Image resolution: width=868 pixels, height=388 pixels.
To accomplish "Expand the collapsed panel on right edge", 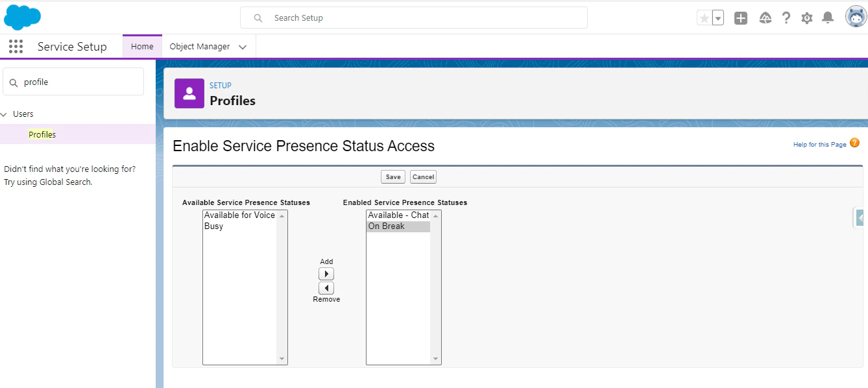I will pyautogui.click(x=859, y=217).
